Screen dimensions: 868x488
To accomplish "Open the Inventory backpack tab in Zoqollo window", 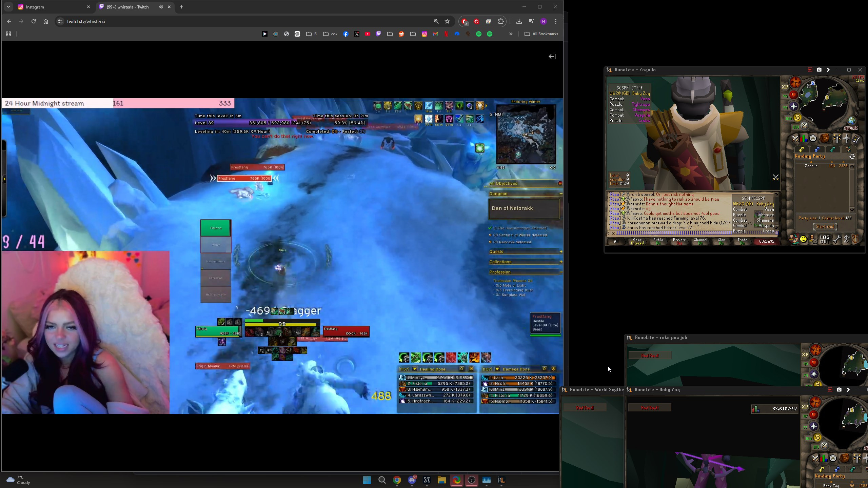I will (x=825, y=139).
